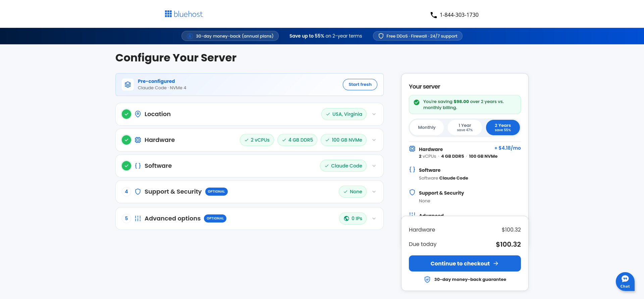Click the Claude Code chip
644x299 pixels.
(x=343, y=166)
